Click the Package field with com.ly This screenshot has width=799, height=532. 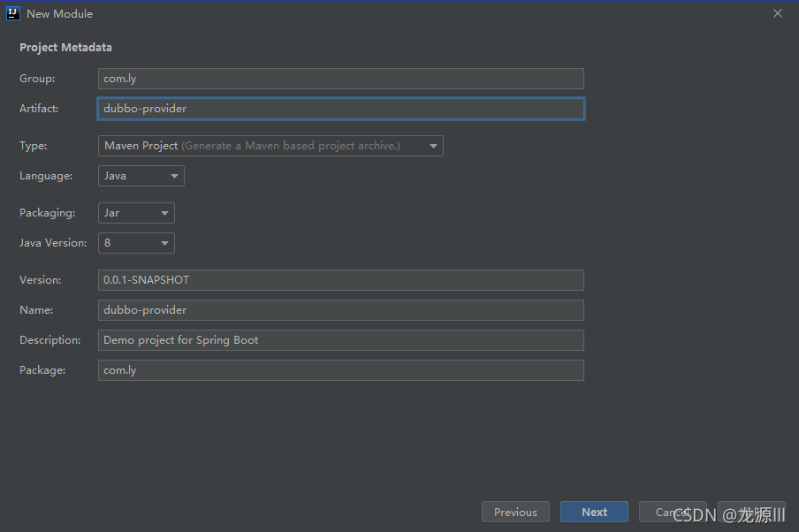click(341, 370)
